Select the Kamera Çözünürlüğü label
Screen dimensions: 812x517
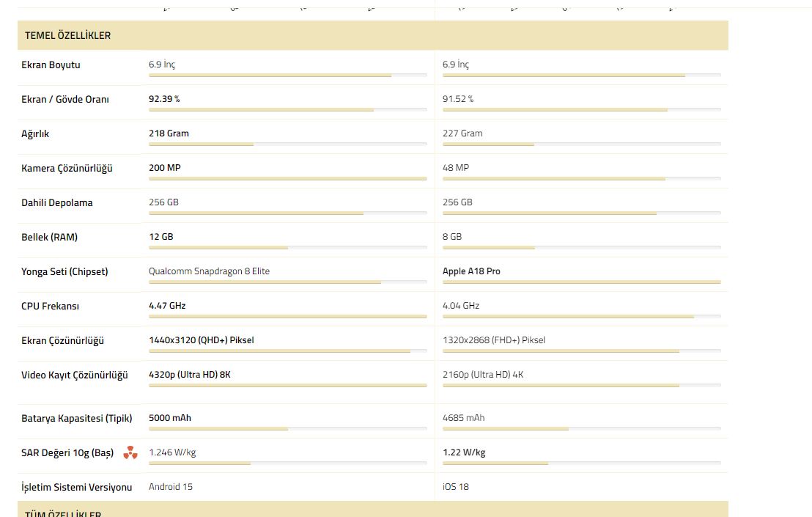tap(67, 169)
